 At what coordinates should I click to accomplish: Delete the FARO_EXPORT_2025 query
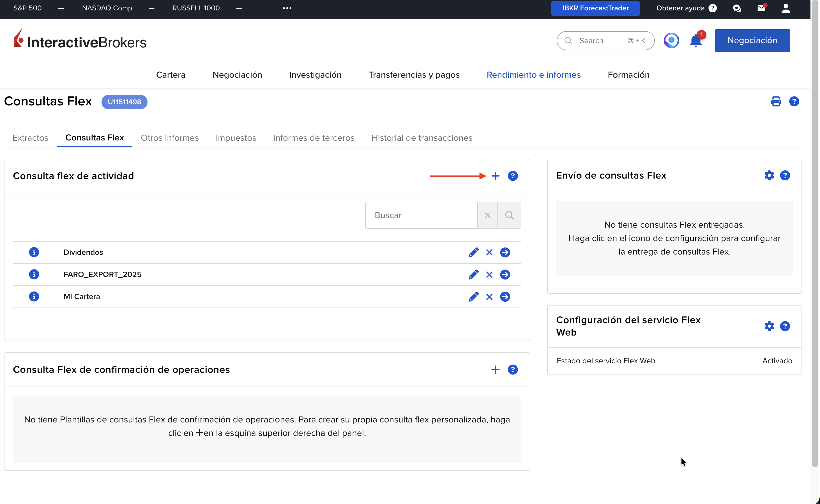pos(489,274)
